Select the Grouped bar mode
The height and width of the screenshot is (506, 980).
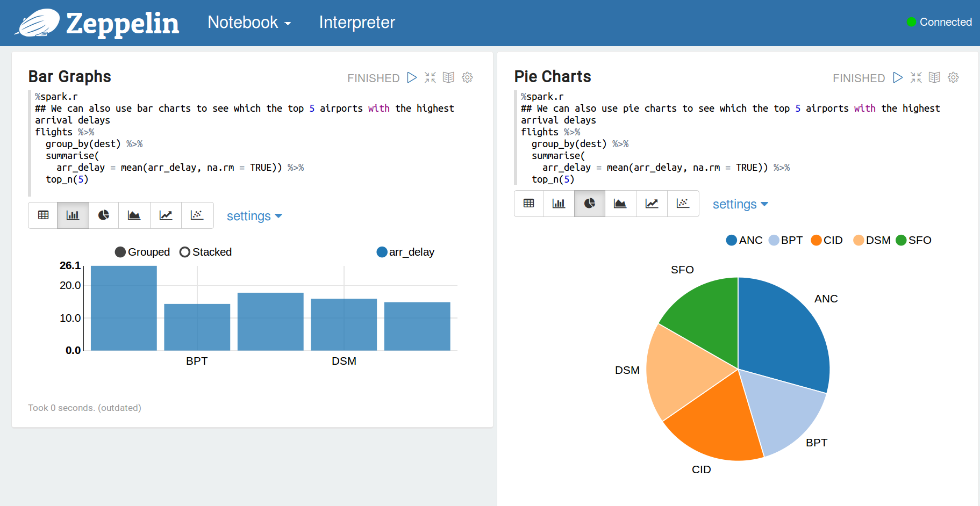[142, 252]
